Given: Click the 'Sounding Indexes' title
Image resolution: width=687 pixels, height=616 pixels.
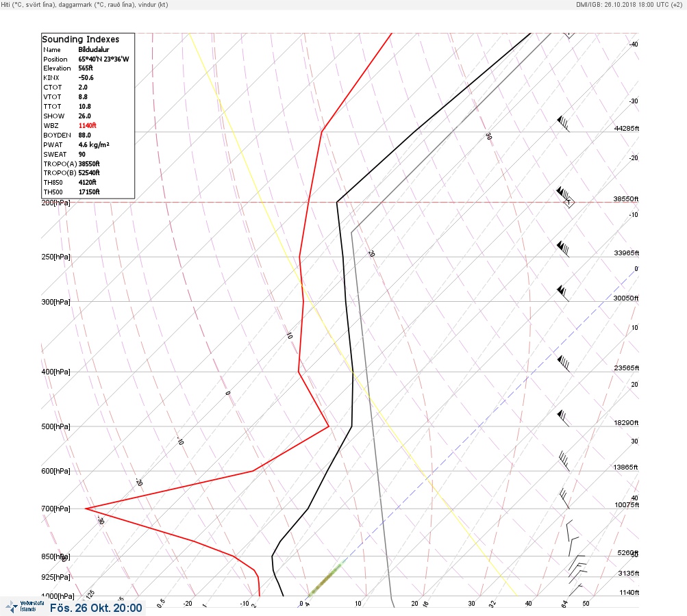Looking at the screenshot, I should (x=81, y=40).
